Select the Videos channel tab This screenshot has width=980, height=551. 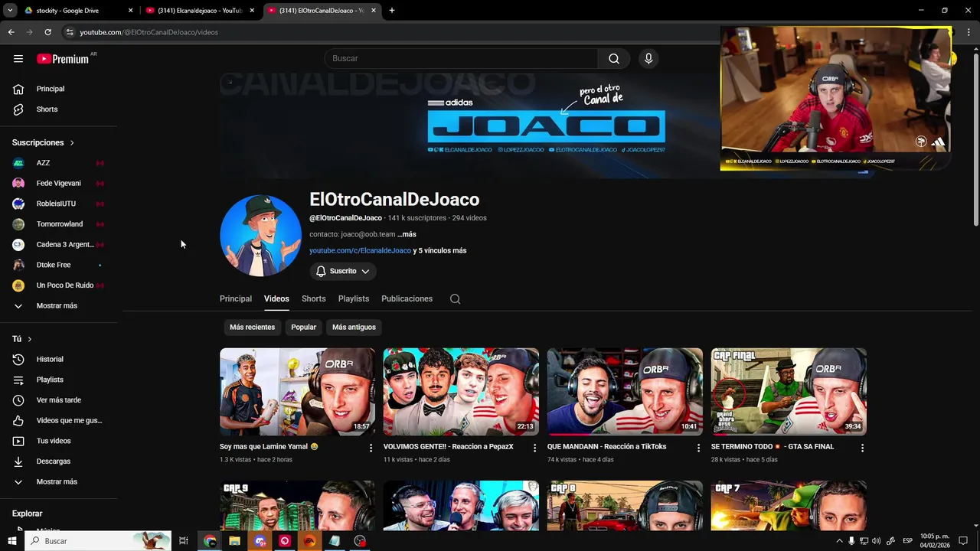click(276, 299)
